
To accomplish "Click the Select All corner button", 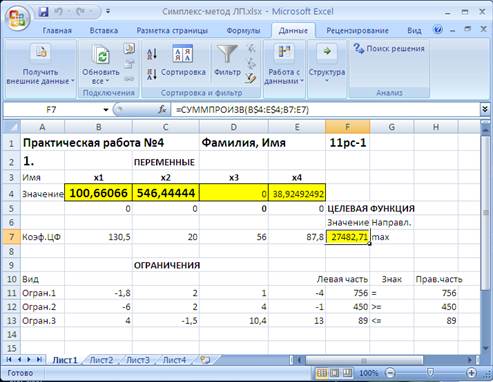I will coord(12,127).
